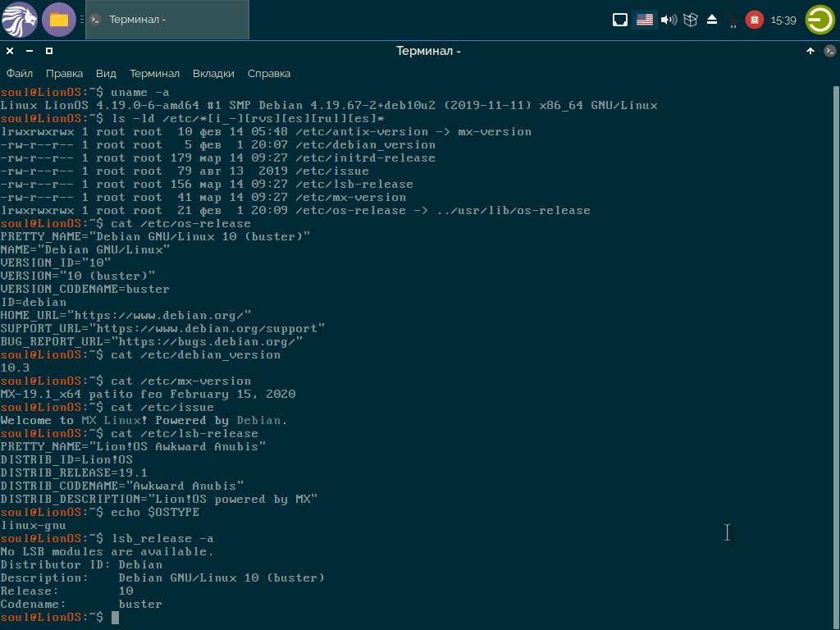Viewport: 840px width, 630px height.
Task: Click the /etc/debian_version listing row
Action: pyautogui.click(x=218, y=144)
